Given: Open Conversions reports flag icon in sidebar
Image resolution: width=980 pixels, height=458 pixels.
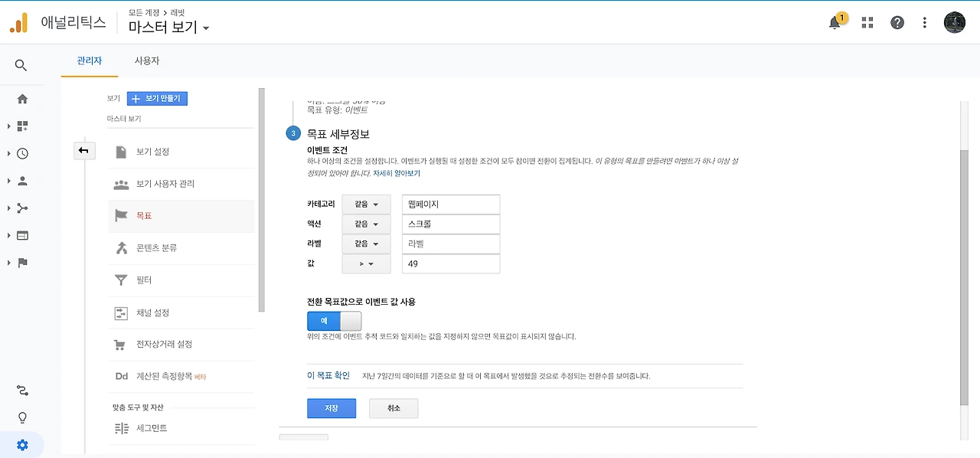Looking at the screenshot, I should coord(22,263).
